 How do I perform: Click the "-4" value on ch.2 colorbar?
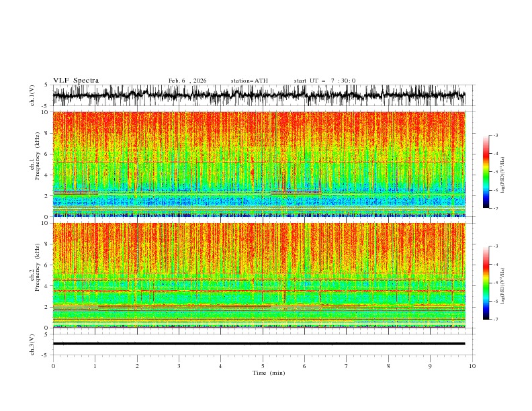pos(495,265)
